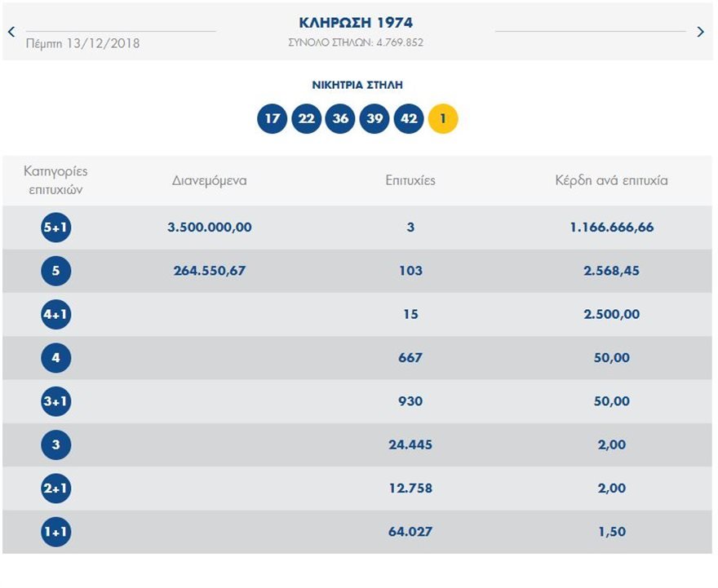Click the ΚΛΗΡΩΣΗ 1974 heading
The width and height of the screenshot is (718, 588).
coord(357,22)
